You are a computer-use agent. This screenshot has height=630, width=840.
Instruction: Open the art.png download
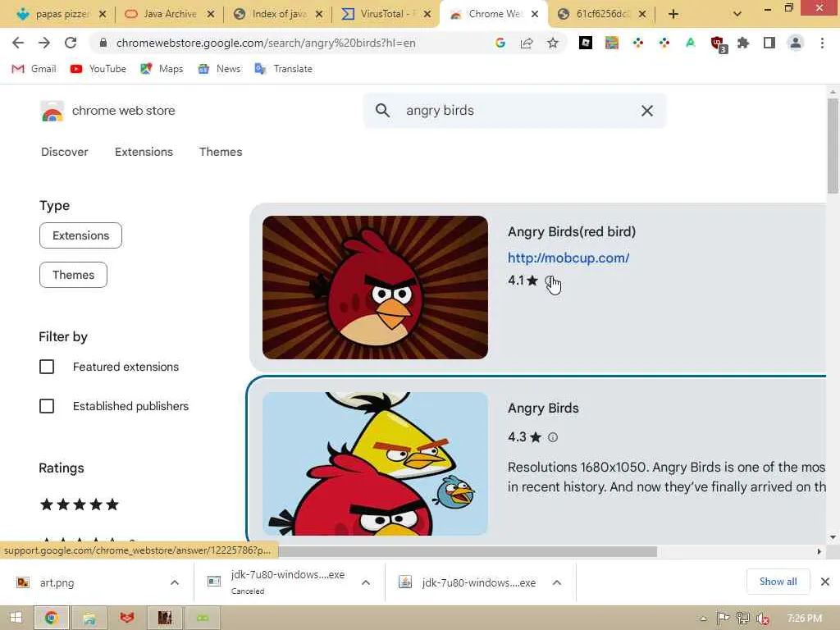pyautogui.click(x=57, y=582)
